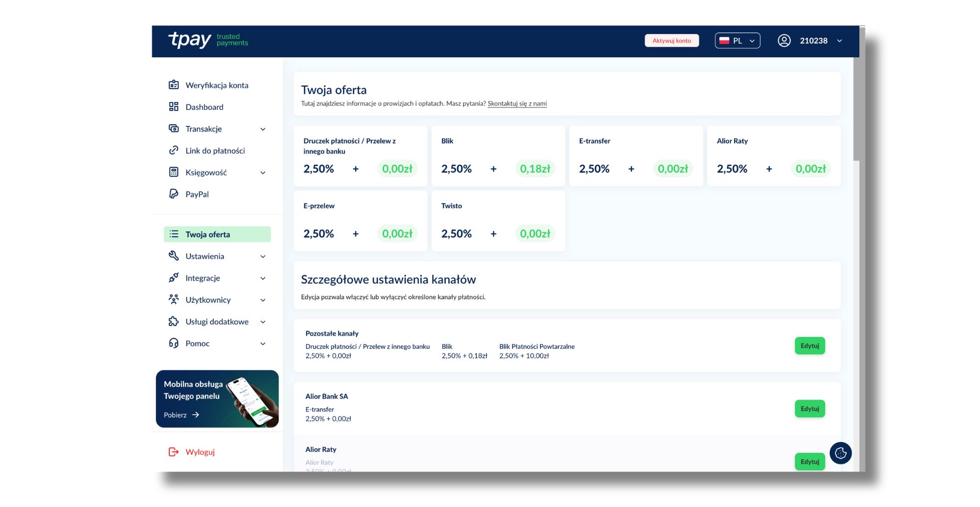Expand the Ustawienia menu chevron
Screen dimensions: 980x507
(x=263, y=256)
